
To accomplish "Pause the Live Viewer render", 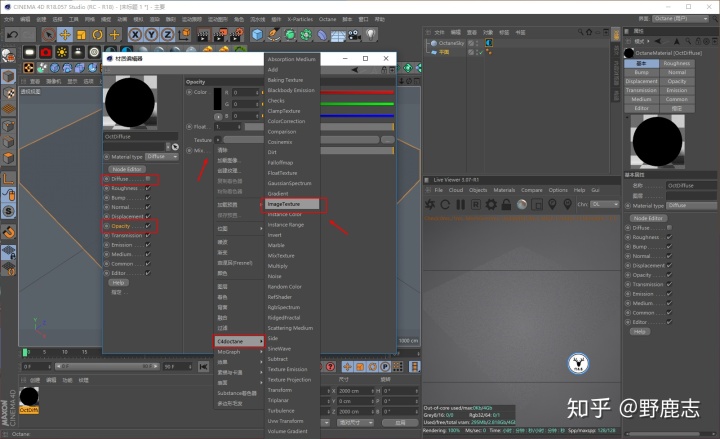I will (x=461, y=204).
